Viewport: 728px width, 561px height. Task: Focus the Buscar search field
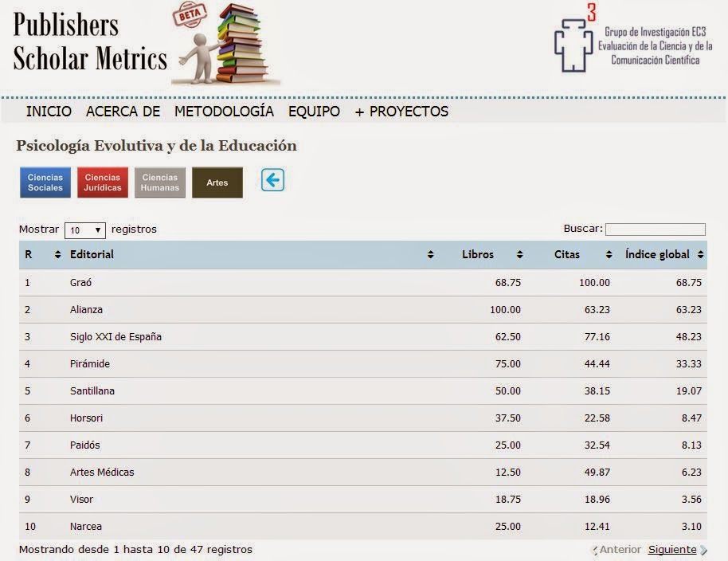[x=656, y=229]
